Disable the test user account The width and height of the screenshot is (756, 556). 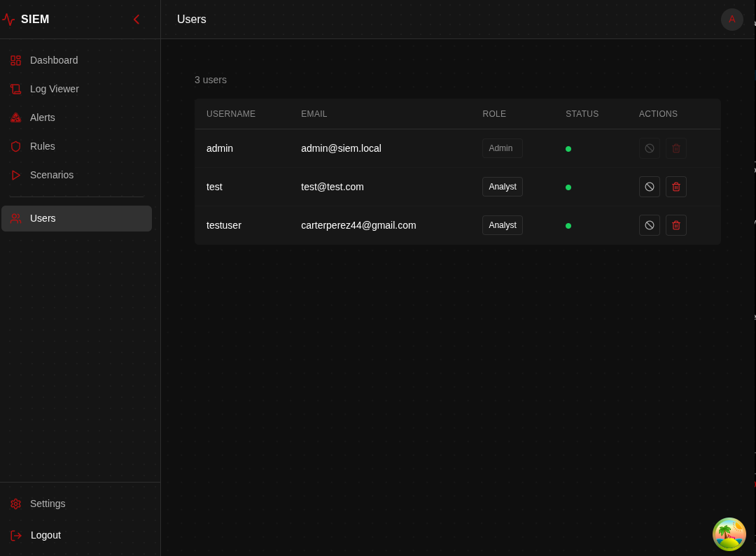point(650,187)
